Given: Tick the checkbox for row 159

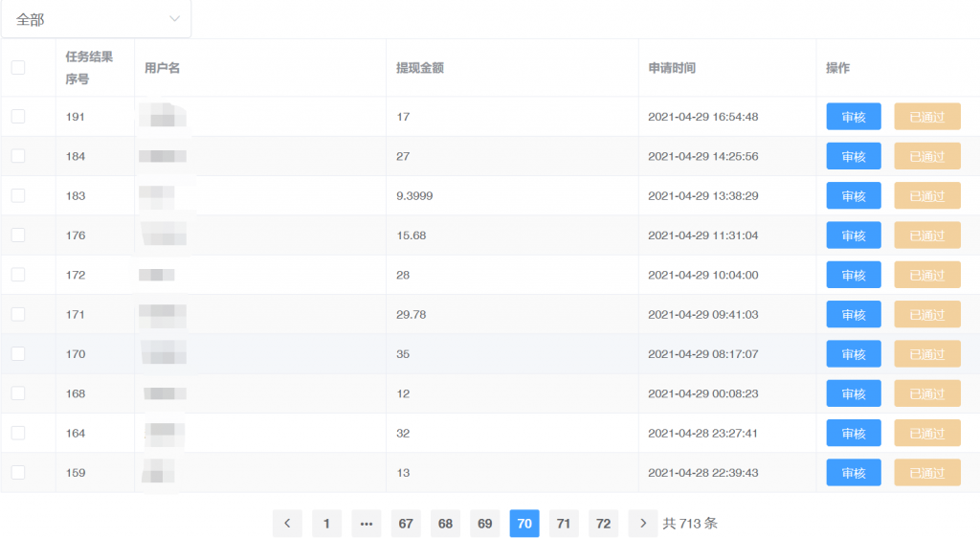Looking at the screenshot, I should [x=18, y=473].
